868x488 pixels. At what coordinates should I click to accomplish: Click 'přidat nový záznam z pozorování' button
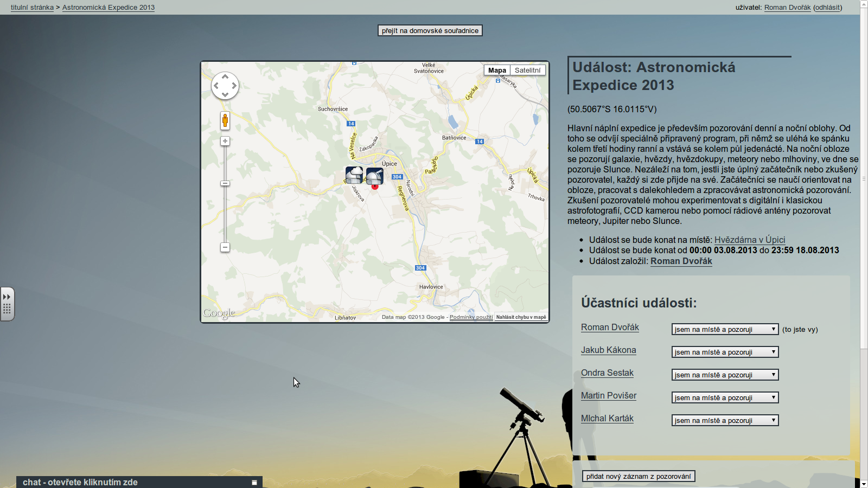tap(639, 476)
